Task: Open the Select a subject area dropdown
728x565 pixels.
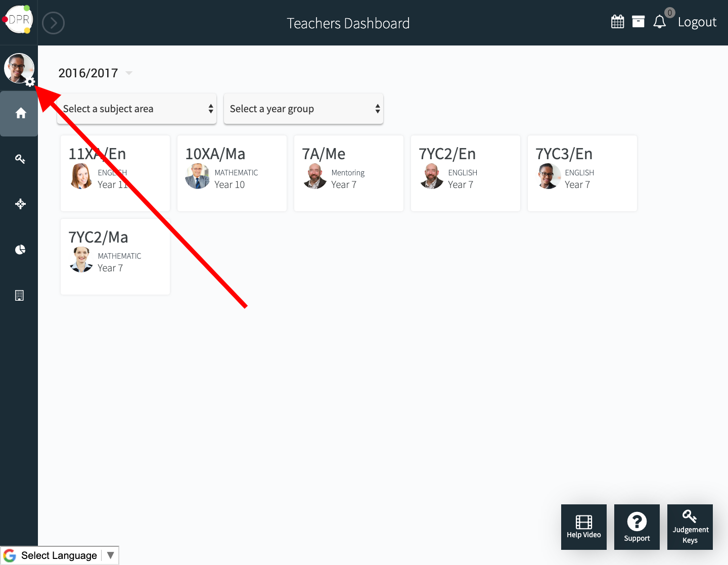Action: coord(136,109)
